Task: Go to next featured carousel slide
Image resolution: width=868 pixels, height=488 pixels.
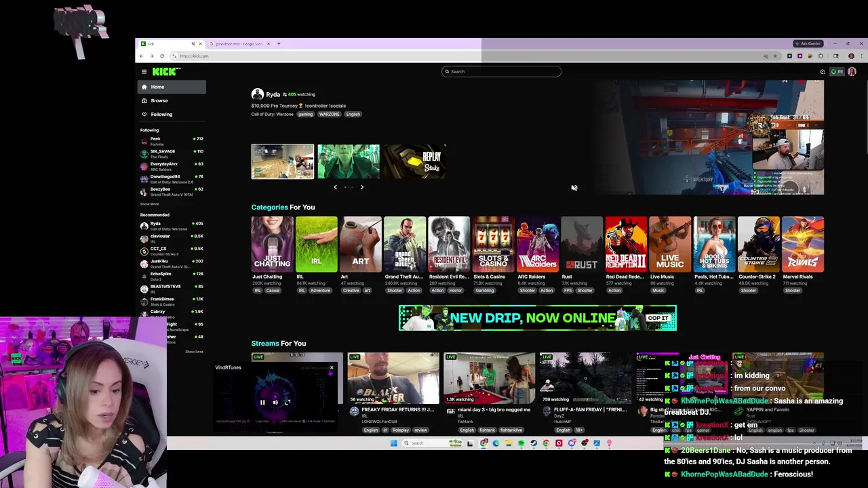Action: click(x=361, y=187)
